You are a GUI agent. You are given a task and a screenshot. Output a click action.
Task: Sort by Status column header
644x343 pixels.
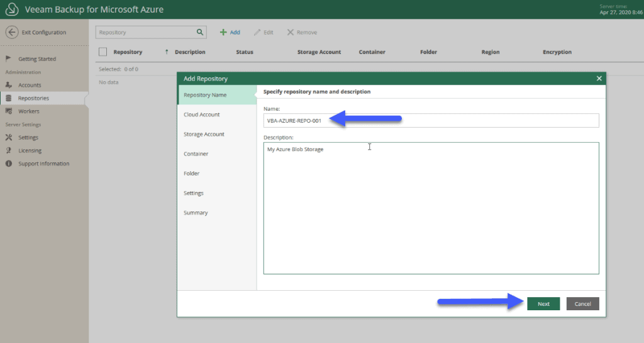click(x=245, y=52)
